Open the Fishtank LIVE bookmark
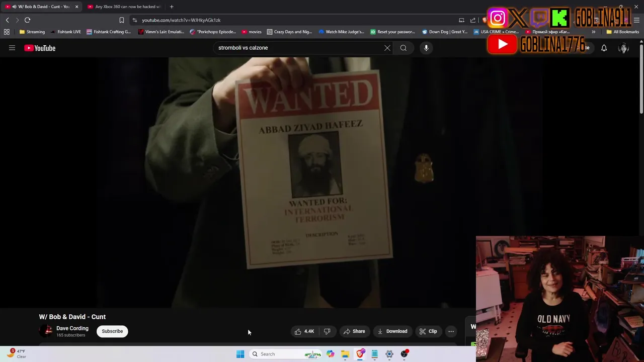The height and width of the screenshot is (362, 644). coord(66,32)
